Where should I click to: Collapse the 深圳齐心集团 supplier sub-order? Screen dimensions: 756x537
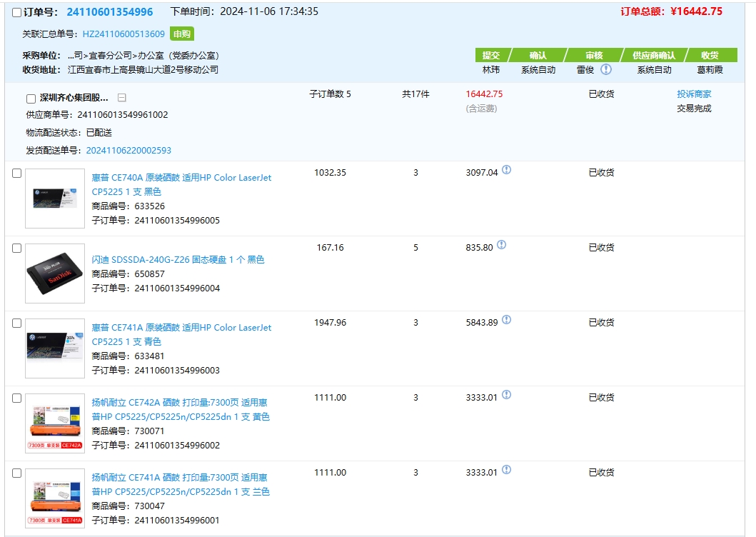(122, 98)
